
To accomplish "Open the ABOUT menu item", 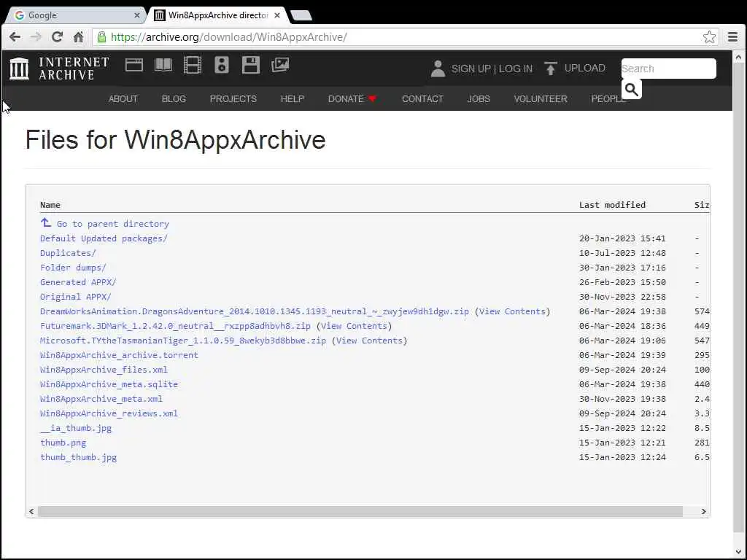I will click(123, 98).
